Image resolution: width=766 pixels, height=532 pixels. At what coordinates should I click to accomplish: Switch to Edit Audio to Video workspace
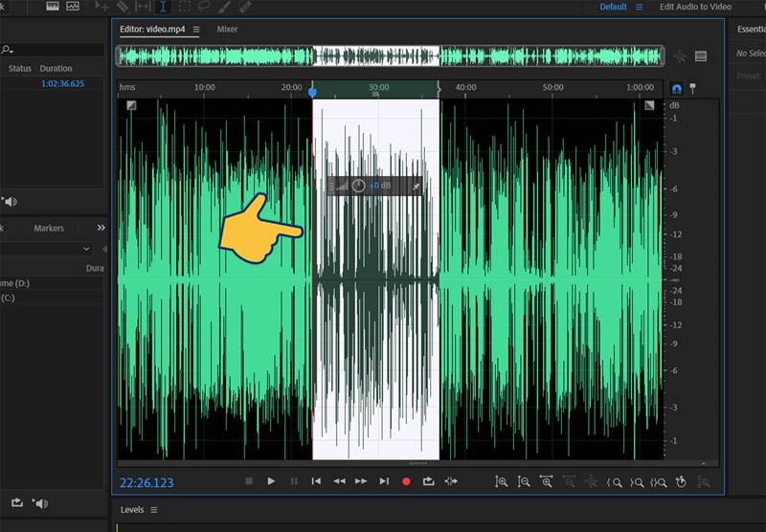point(695,7)
